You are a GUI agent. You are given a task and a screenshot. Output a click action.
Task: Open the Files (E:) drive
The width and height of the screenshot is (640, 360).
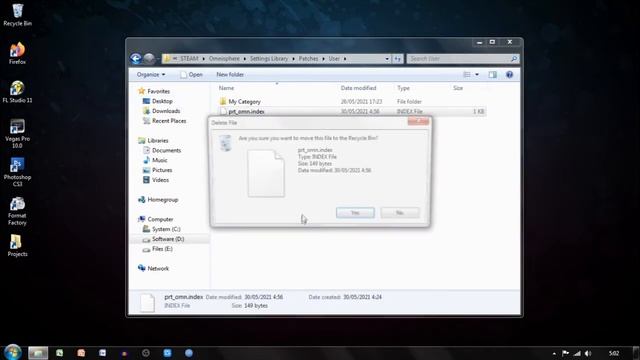coord(162,249)
